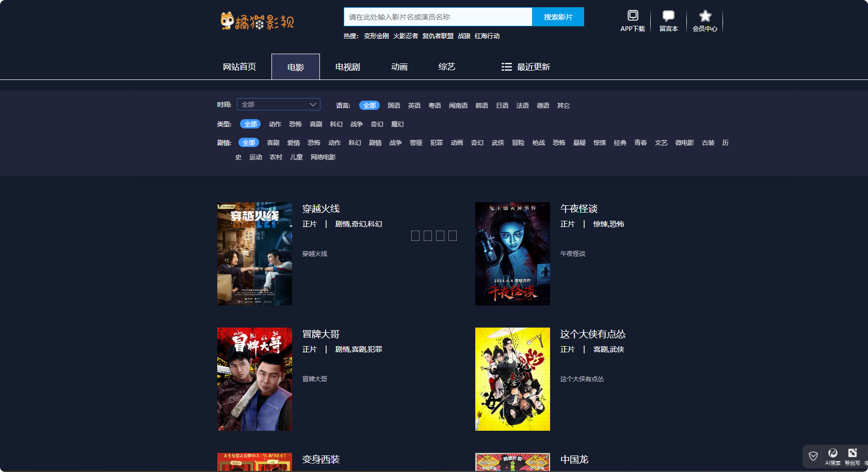This screenshot has height=472, width=868.
Task: Switch to the 电视剧 tab
Action: (348, 67)
